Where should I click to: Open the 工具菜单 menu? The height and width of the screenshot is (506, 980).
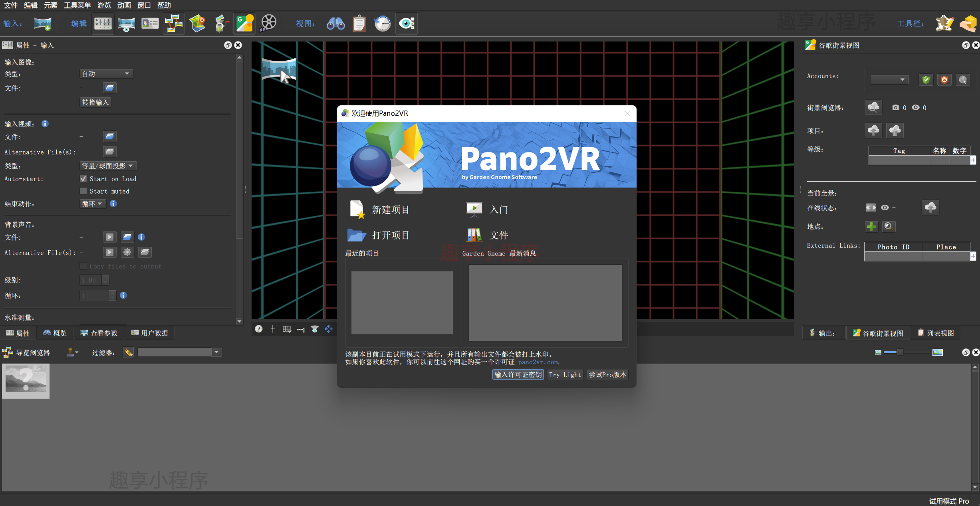pyautogui.click(x=77, y=5)
